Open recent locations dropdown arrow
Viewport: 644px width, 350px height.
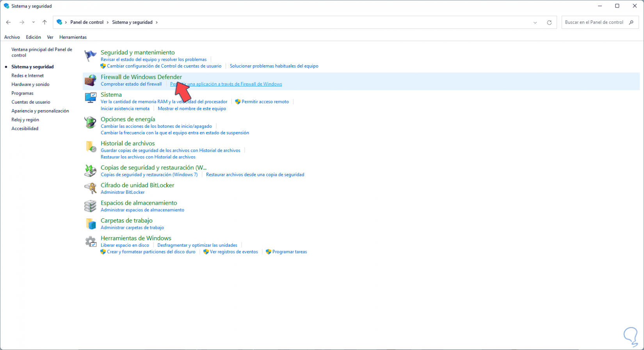[x=34, y=22]
